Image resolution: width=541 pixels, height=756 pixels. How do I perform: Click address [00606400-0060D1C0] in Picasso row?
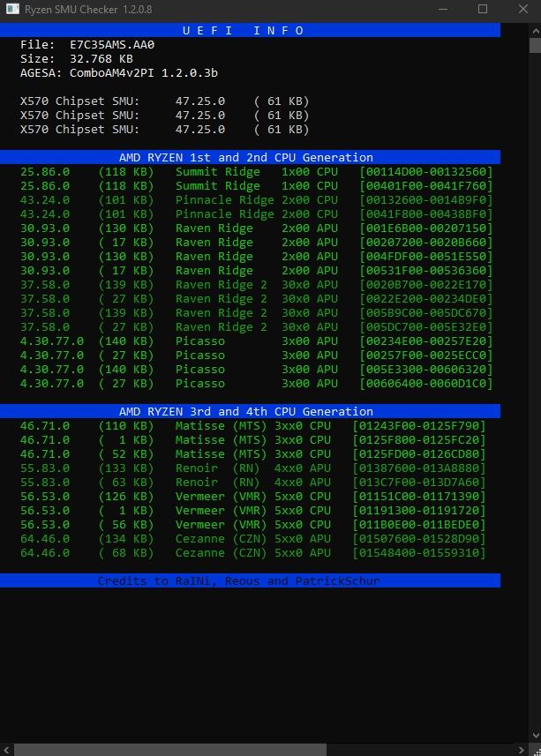[x=426, y=384]
